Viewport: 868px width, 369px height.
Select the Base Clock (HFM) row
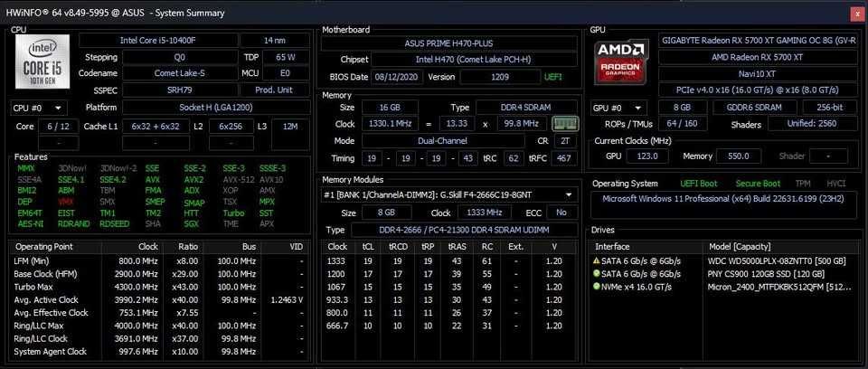(159, 274)
